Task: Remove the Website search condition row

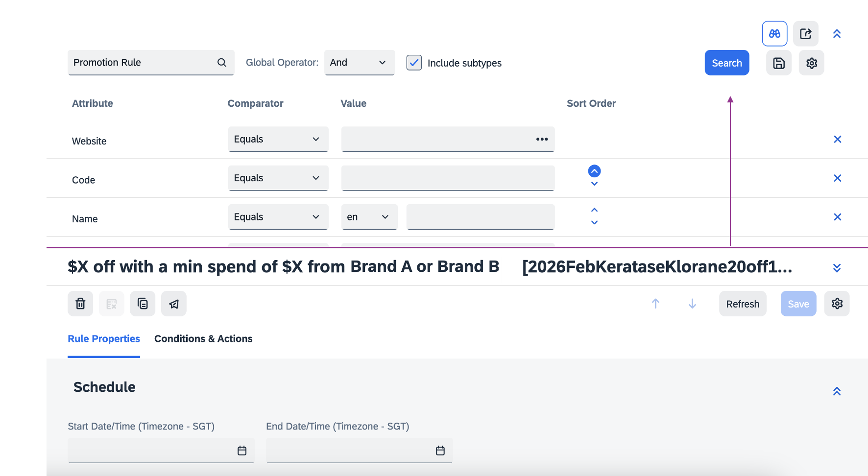Action: (x=838, y=140)
